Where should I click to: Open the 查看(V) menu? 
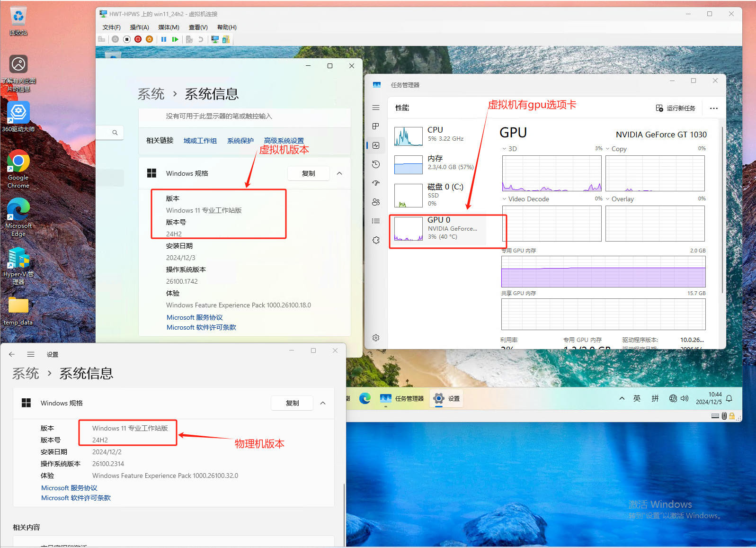click(x=198, y=27)
